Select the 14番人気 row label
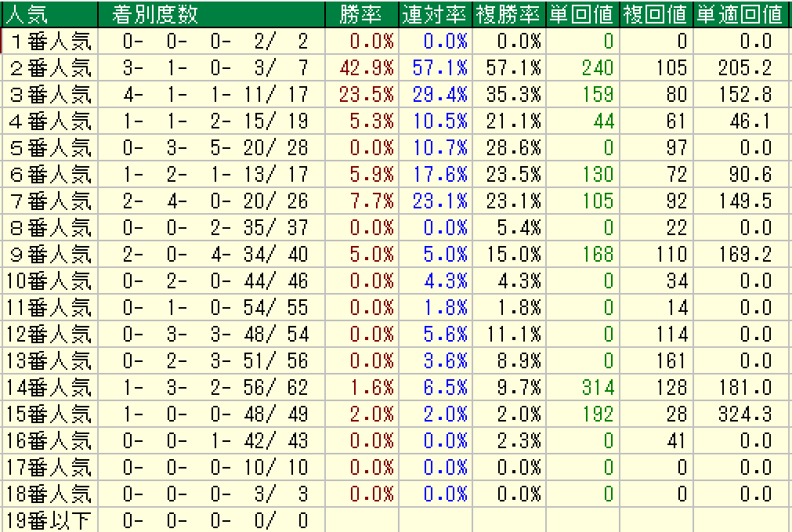Image resolution: width=792 pixels, height=532 pixels. (x=49, y=388)
